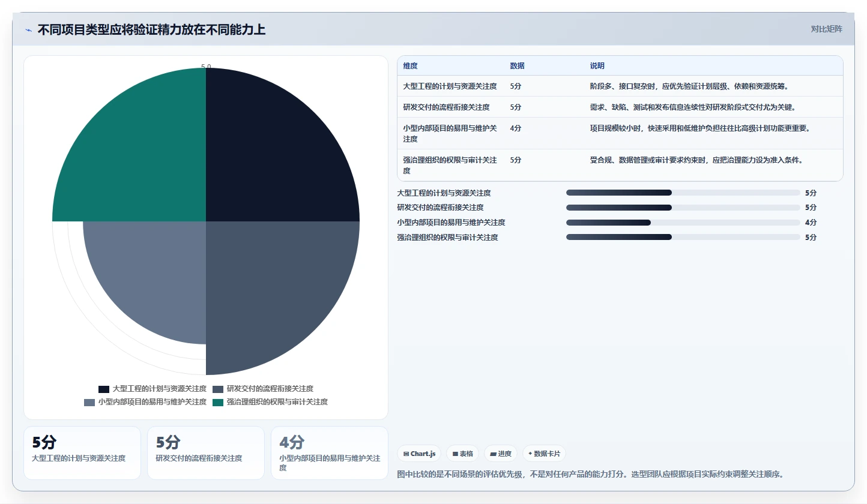This screenshot has width=867, height=504.
Task: Click the 进度 tag icon
Action: tap(493, 454)
